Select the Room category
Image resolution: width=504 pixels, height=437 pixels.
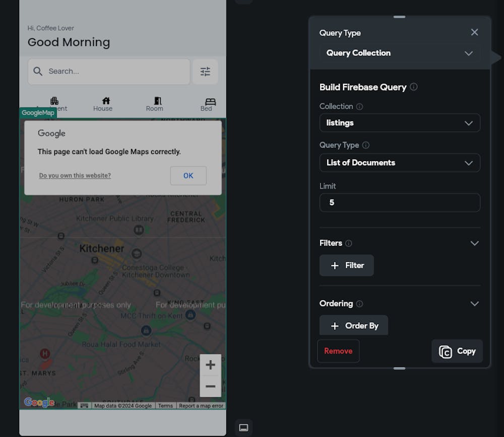[x=155, y=104]
